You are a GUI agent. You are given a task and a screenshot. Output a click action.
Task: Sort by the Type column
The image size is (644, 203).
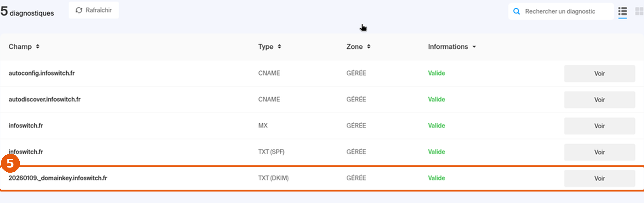point(270,46)
